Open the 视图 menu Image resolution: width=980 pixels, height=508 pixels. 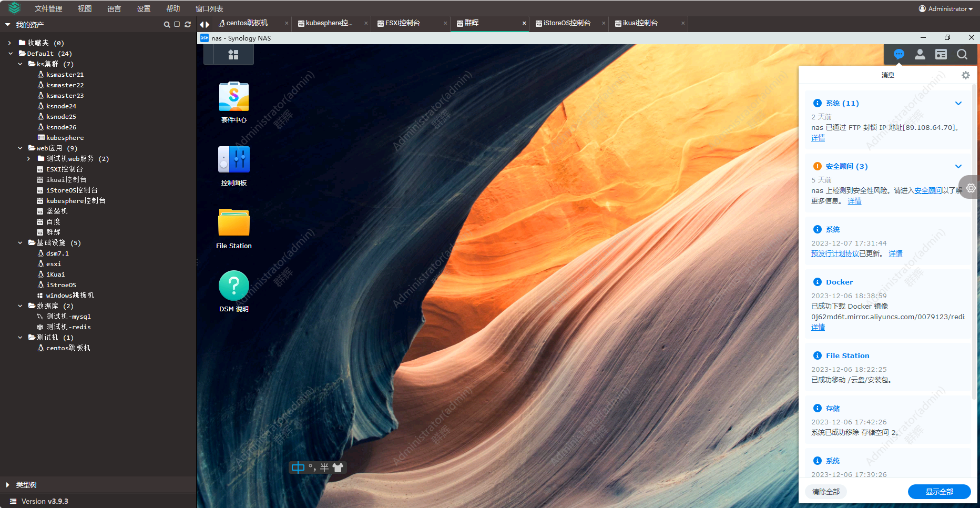[x=85, y=9]
